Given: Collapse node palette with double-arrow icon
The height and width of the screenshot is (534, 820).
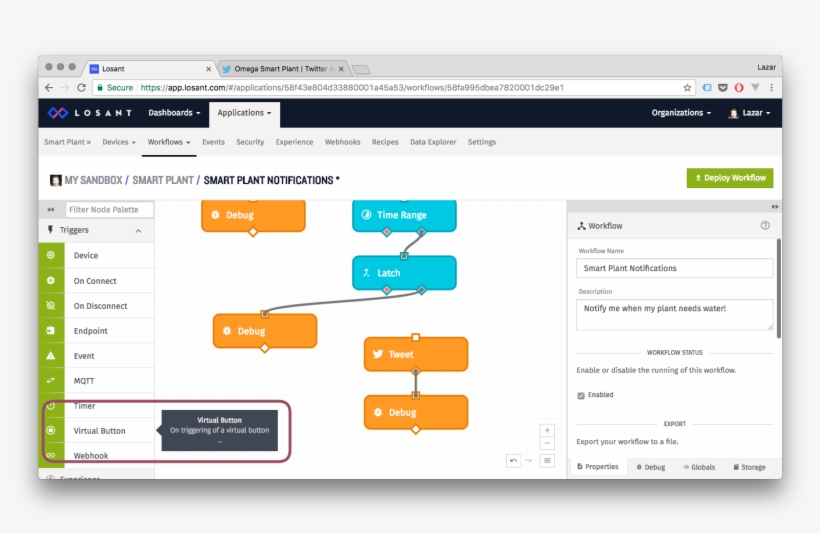Looking at the screenshot, I should click(51, 210).
